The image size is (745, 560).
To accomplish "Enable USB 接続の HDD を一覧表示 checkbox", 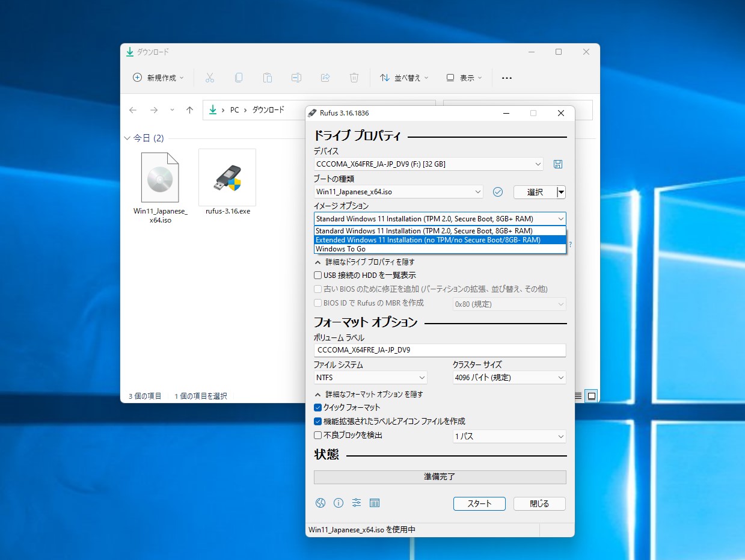I will coord(317,275).
